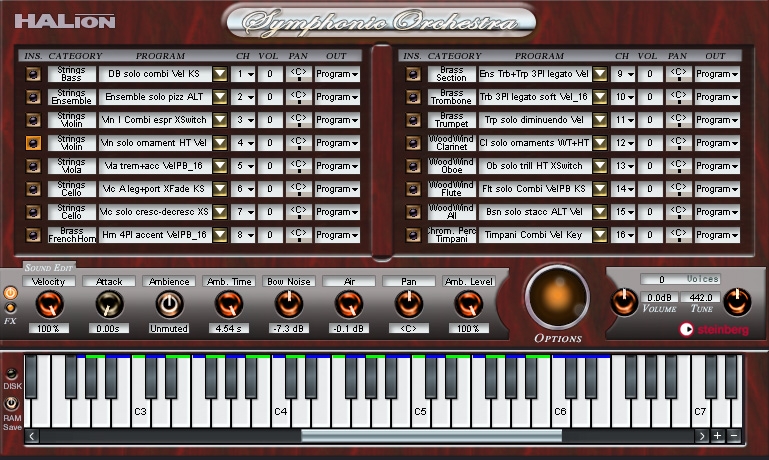The width and height of the screenshot is (769, 460).
Task: Adjust the Attack knob
Action: point(109,304)
